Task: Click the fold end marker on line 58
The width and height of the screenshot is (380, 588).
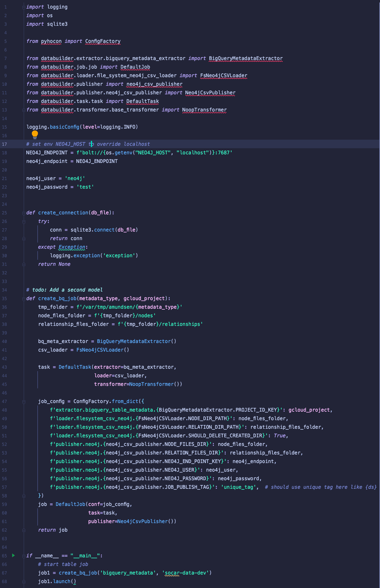Action: pyautogui.click(x=24, y=496)
